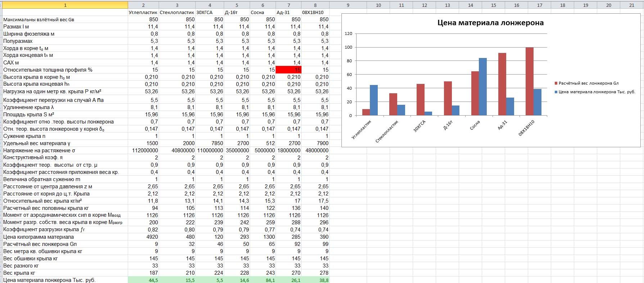Screen dimensions: 644x283
Task: Select column header 14
Action: (x=470, y=5)
